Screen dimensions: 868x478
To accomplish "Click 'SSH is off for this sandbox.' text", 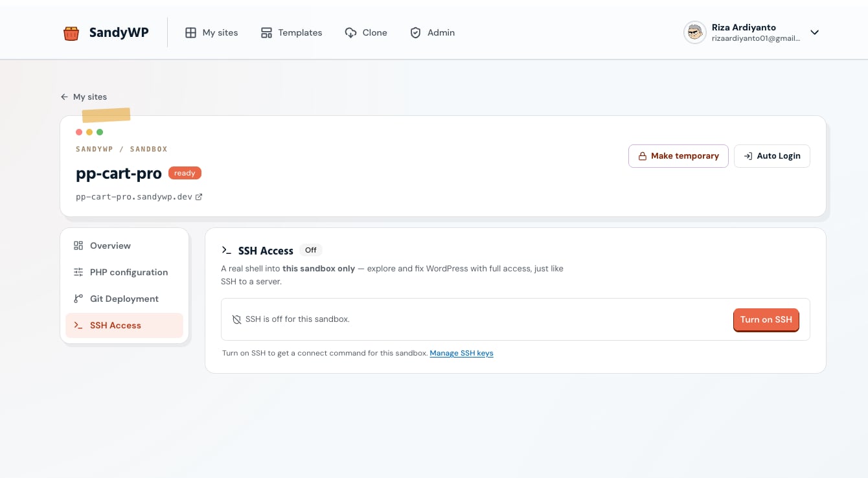I will [297, 319].
